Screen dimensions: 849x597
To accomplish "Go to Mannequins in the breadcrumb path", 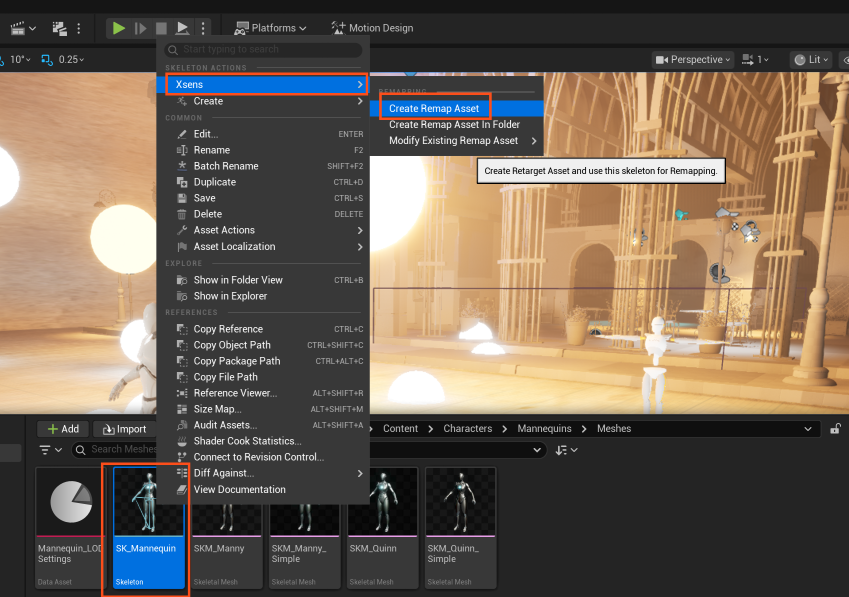I will 544,429.
